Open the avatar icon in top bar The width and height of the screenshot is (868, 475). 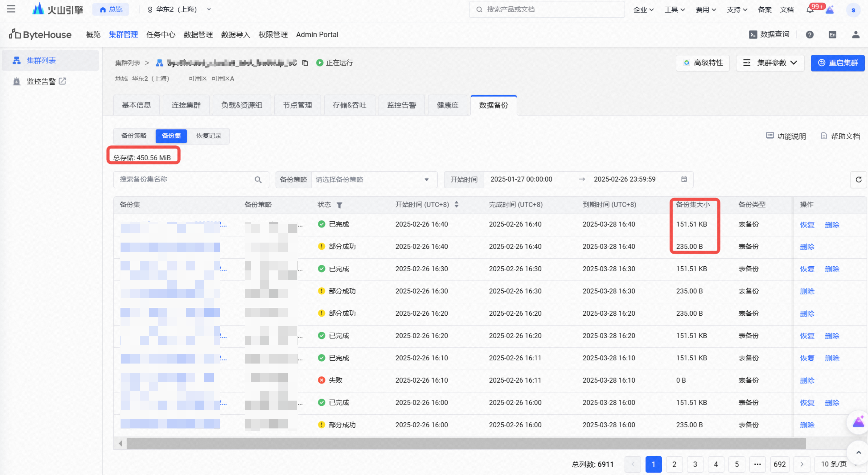tap(853, 10)
